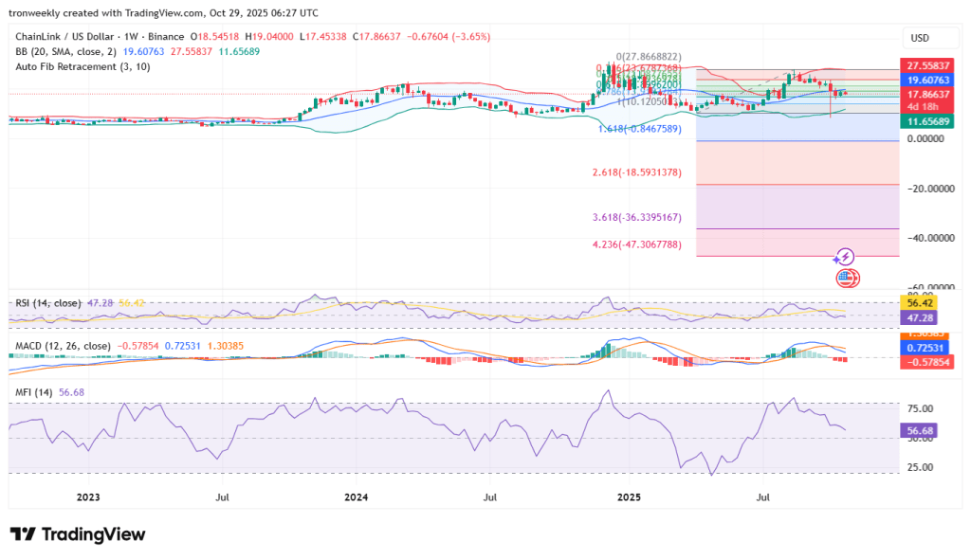Select the Auto Fib Retracement legend

(x=82, y=66)
